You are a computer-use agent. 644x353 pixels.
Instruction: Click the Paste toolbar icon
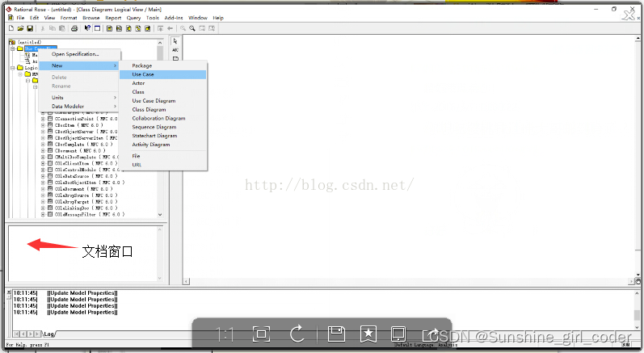click(x=61, y=28)
